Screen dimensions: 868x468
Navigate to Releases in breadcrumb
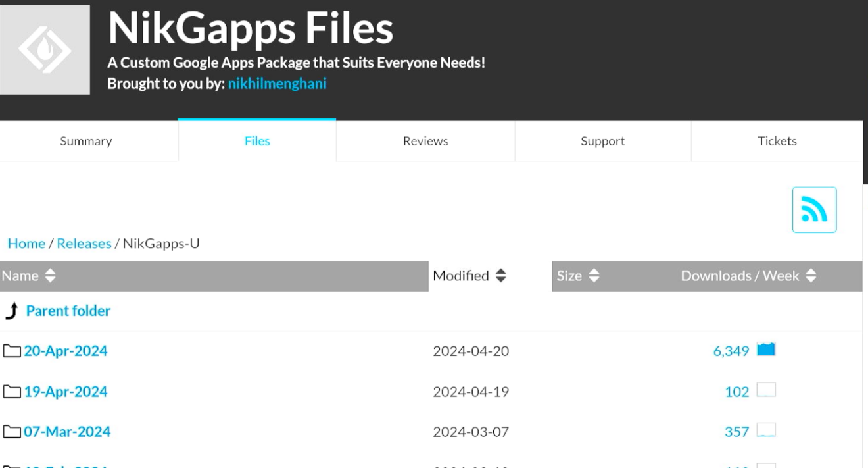pos(84,244)
